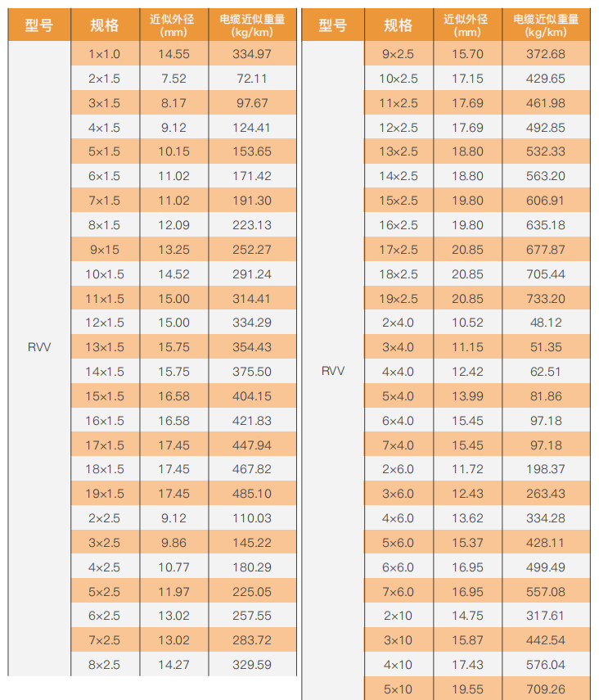Select the 5×10 specification cell
The width and height of the screenshot is (599, 700).
pyautogui.click(x=399, y=689)
